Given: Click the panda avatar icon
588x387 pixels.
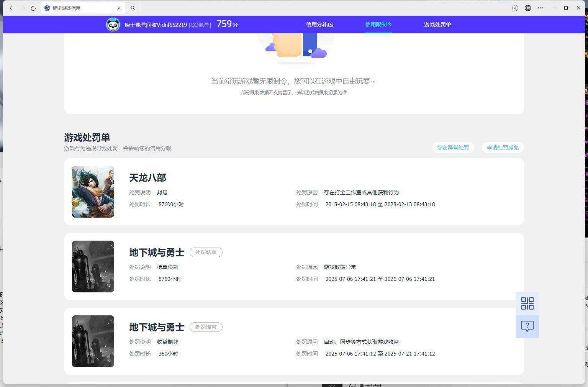Looking at the screenshot, I should tap(113, 25).
